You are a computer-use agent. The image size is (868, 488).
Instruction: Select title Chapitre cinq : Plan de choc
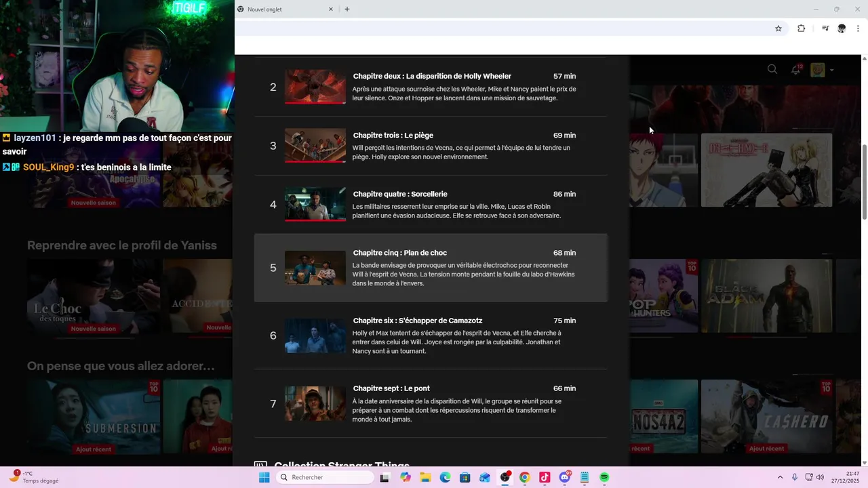(x=399, y=253)
